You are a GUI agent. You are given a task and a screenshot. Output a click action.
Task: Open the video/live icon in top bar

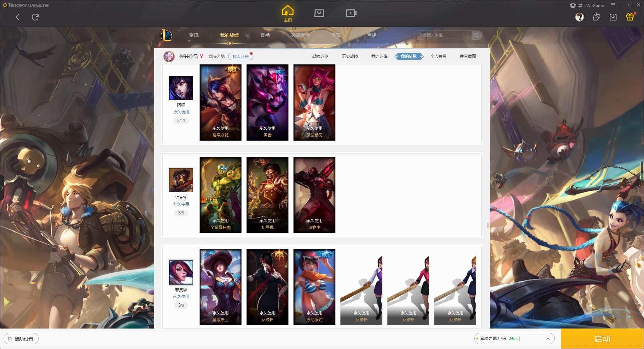(x=351, y=13)
